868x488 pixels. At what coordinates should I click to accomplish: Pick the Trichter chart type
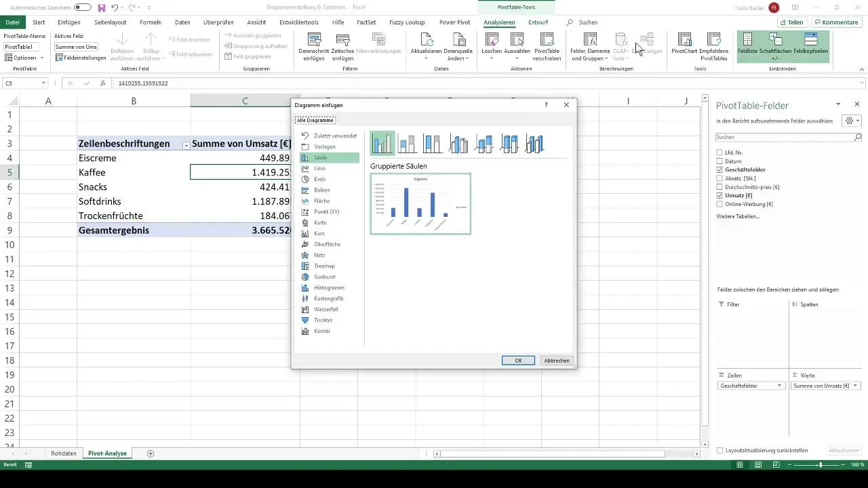coord(330,320)
